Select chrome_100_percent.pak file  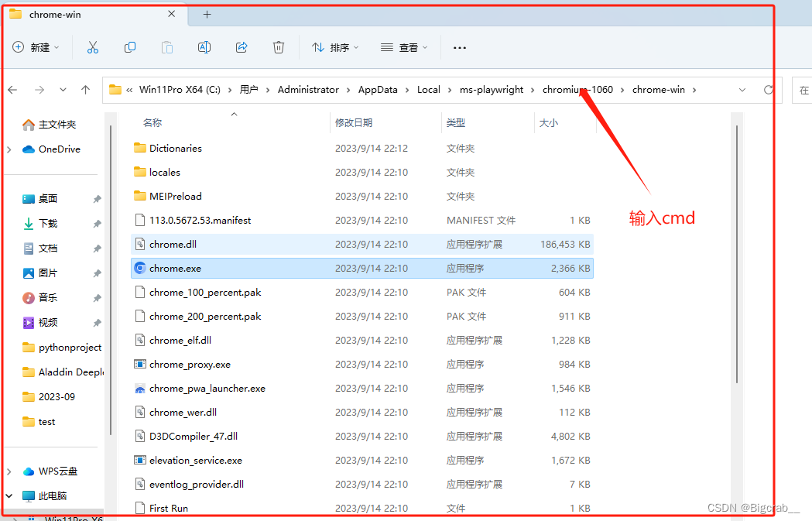click(362, 292)
